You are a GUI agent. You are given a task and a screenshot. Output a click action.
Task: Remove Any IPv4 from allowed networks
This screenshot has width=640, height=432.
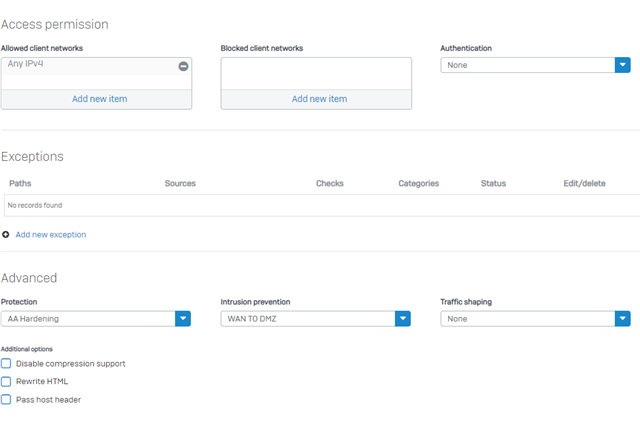coord(183,66)
